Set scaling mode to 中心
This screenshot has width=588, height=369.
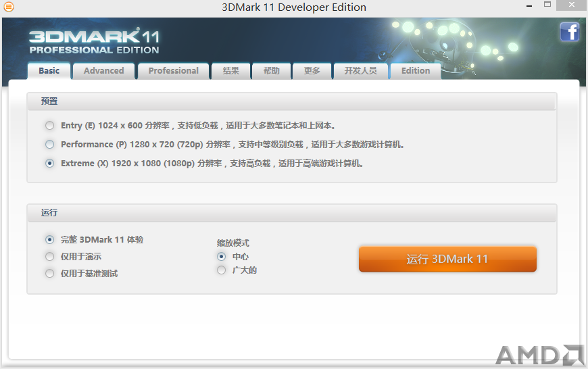[221, 257]
